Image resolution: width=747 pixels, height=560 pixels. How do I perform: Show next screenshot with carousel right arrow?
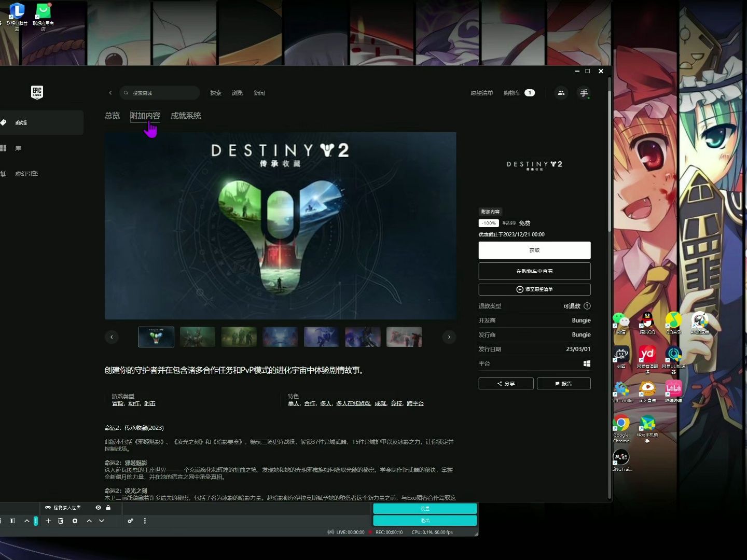click(449, 337)
